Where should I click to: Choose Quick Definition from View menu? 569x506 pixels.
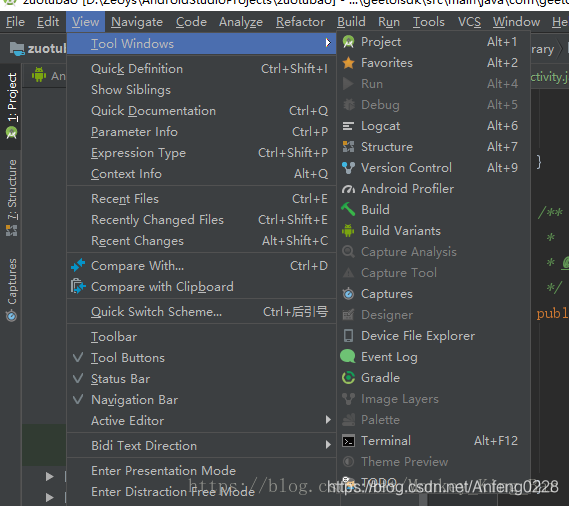[x=201, y=69]
